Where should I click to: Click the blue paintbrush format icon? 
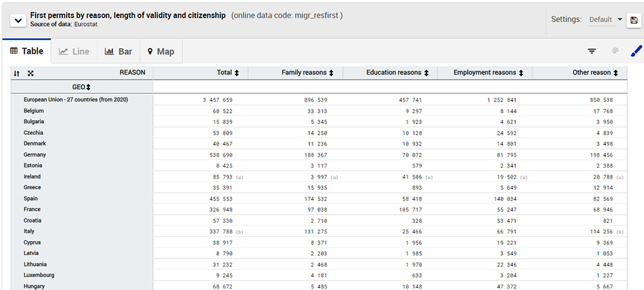click(x=636, y=51)
